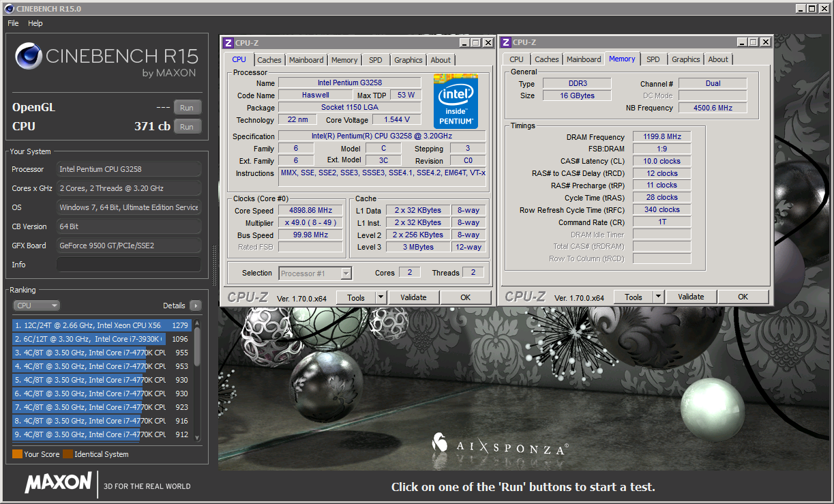Switch to Graphics tab in right CPU-Z
Viewport: 834px width, 504px height.
(686, 59)
